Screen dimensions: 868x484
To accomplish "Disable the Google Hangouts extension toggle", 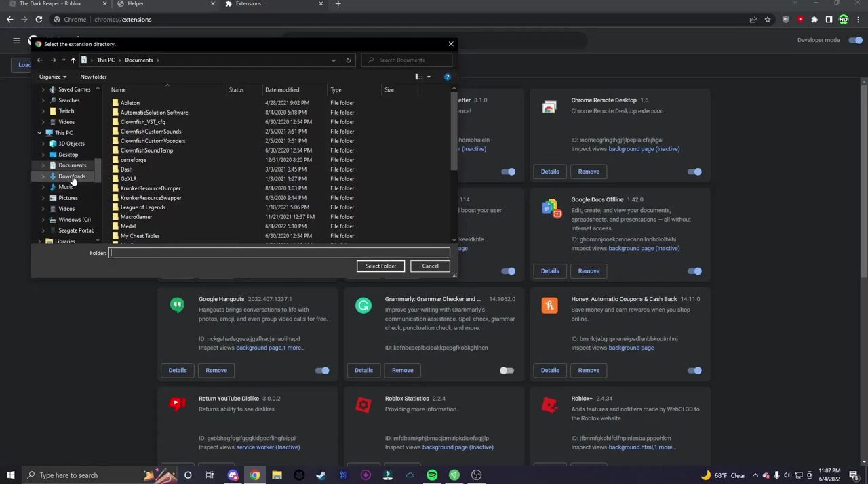I will point(322,371).
